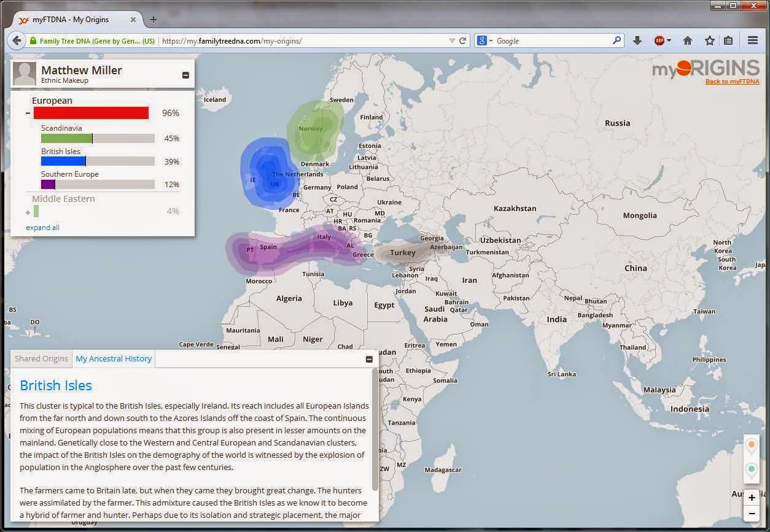Click the site security padlock icon

(x=32, y=40)
